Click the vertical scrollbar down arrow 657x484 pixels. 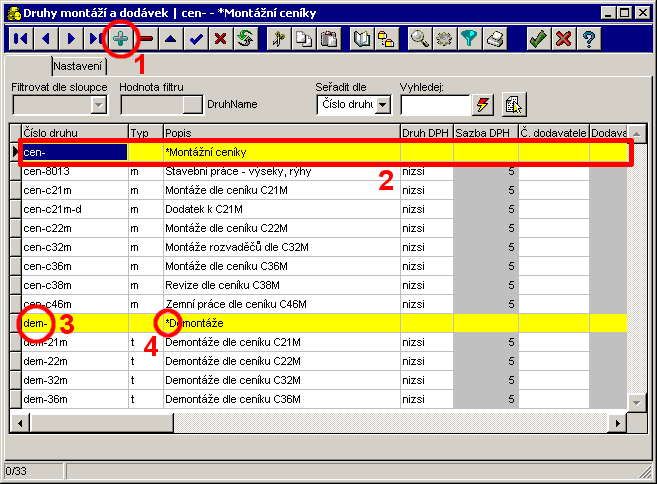coord(636,402)
